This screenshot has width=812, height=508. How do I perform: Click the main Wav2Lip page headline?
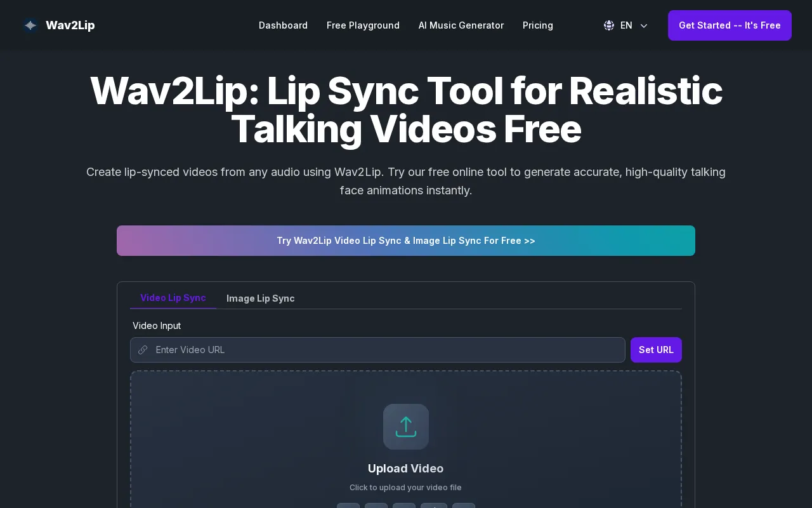(406, 109)
